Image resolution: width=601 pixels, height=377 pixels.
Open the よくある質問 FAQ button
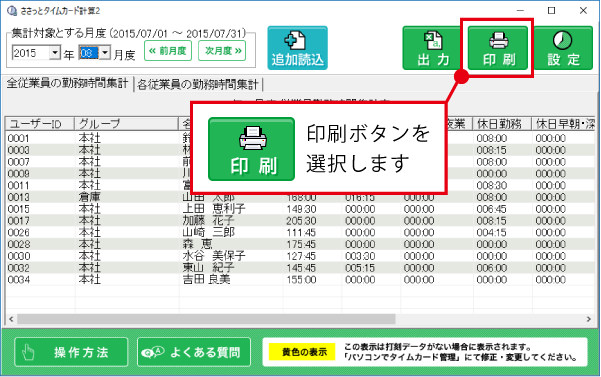click(x=194, y=352)
